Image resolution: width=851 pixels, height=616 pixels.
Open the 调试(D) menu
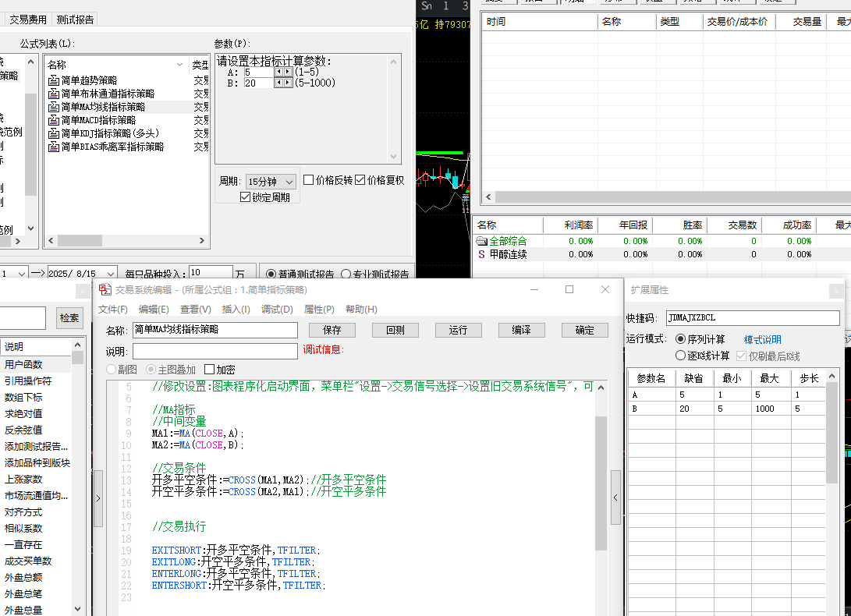tap(277, 310)
